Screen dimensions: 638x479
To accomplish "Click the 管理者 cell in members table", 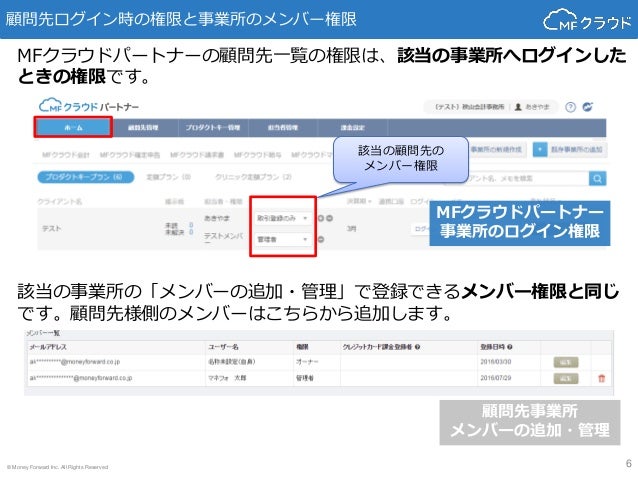I will tap(305, 378).
